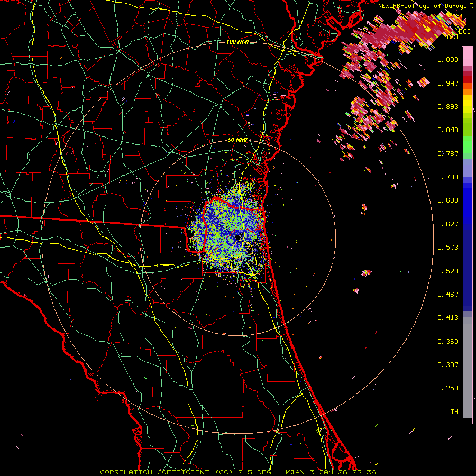Pick the gray segment of the color bar
The image size is (476, 476).
467,368
